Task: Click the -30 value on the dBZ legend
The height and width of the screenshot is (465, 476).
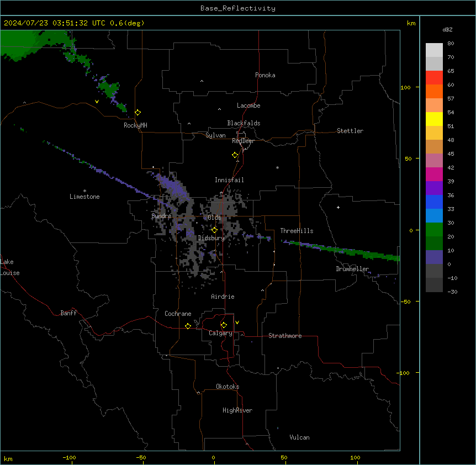Action: pos(452,292)
